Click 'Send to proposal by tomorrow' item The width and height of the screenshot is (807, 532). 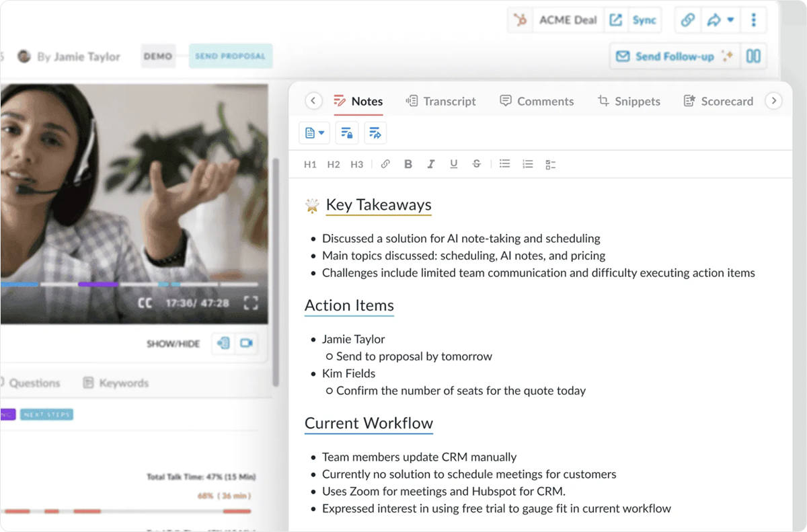pyautogui.click(x=414, y=356)
